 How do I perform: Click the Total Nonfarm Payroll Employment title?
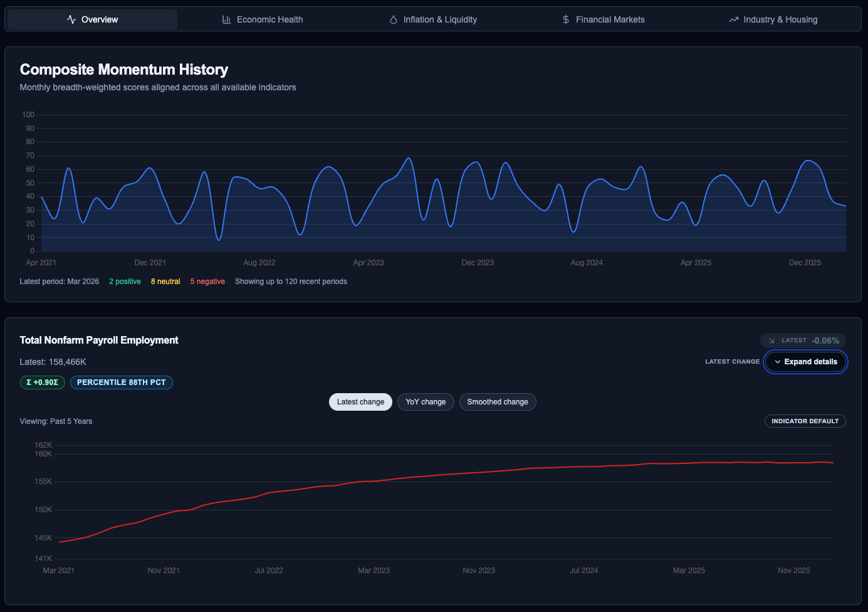99,340
